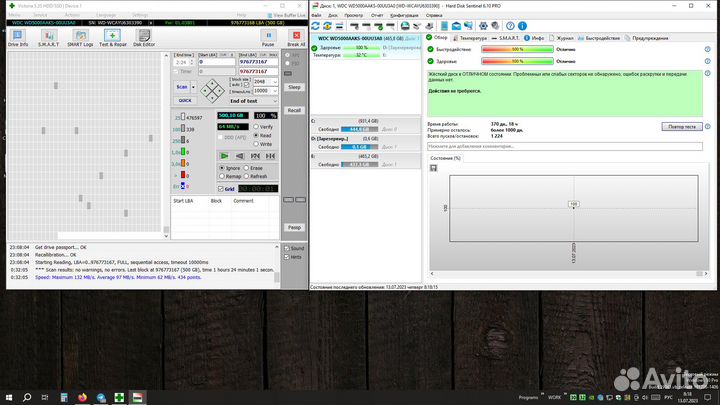720x405 pixels.
Task: Click the skip-to-start scan control
Action: click(255, 156)
